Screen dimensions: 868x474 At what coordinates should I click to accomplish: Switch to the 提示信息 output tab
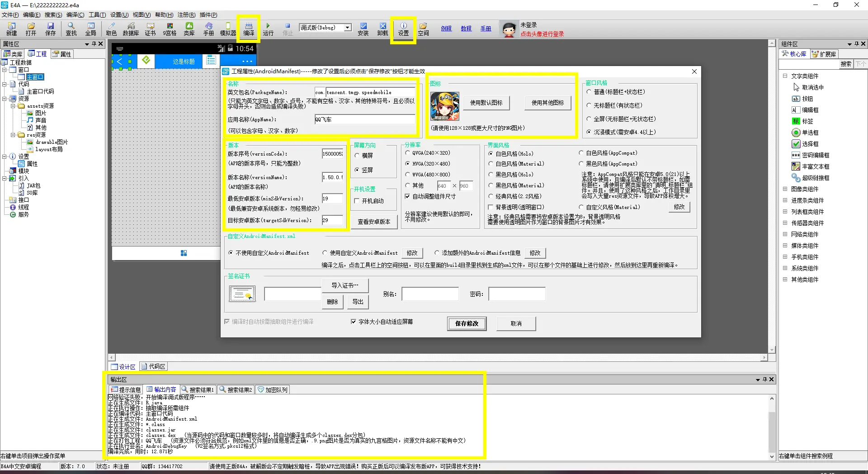pyautogui.click(x=126, y=389)
